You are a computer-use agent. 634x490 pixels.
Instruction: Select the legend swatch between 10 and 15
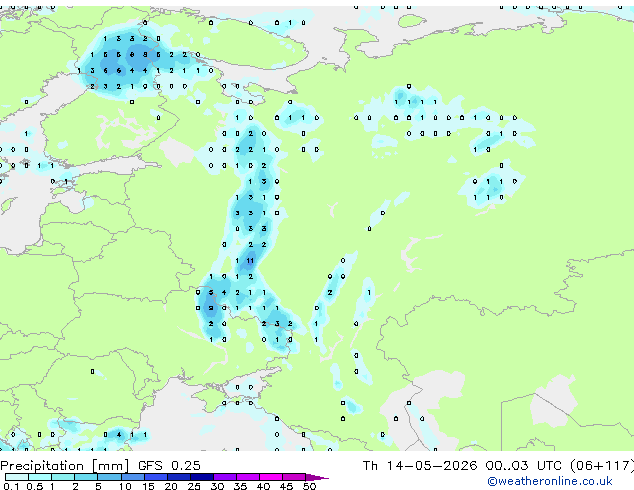[133, 477]
